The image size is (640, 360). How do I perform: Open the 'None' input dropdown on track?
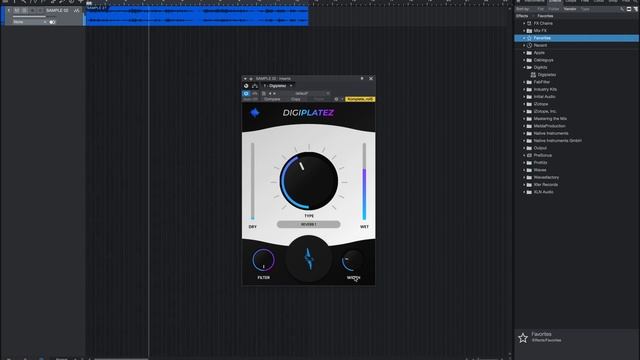click(x=30, y=22)
